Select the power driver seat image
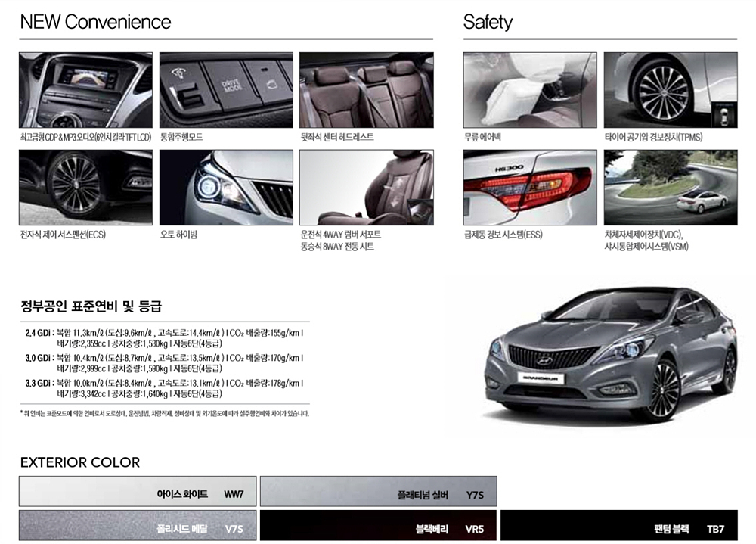 tap(366, 187)
